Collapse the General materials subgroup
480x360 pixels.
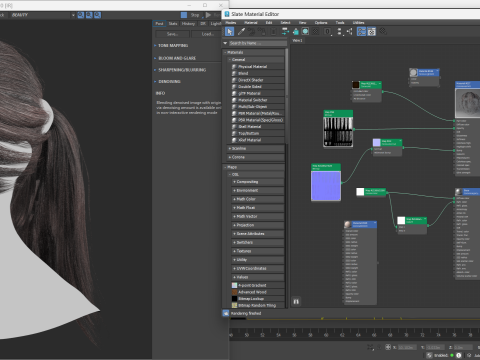256,59
